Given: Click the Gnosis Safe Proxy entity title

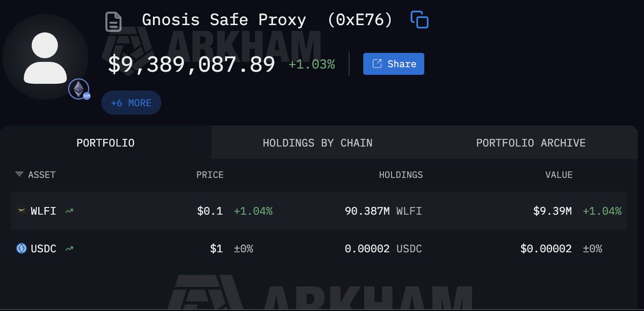Looking at the screenshot, I should click(x=224, y=20).
